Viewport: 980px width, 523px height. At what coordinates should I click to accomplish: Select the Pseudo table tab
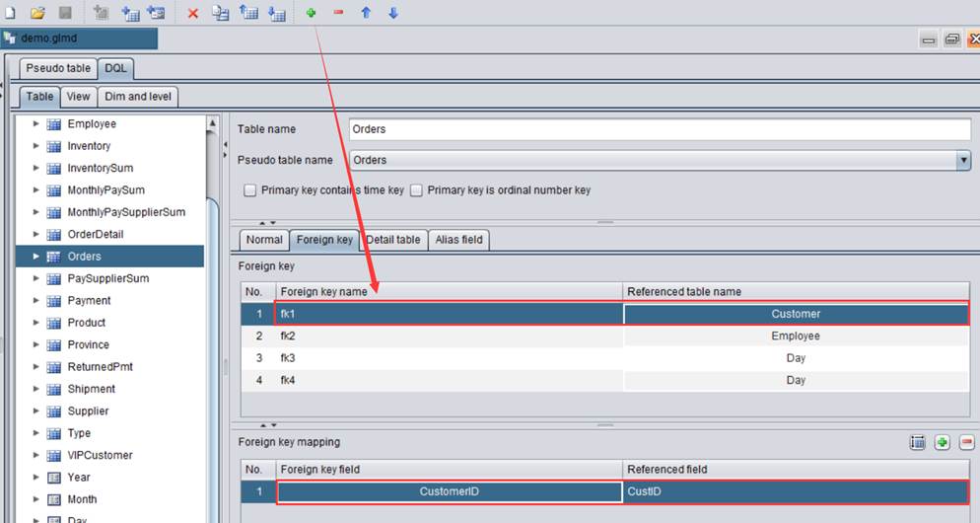tap(57, 68)
